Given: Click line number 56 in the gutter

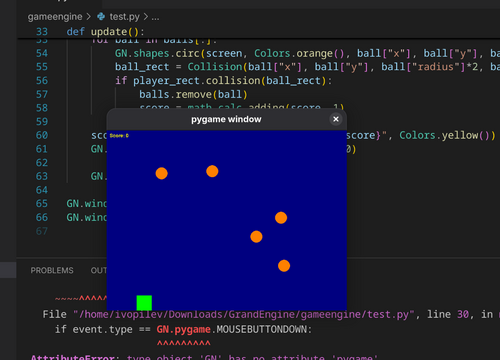Looking at the screenshot, I should [x=42, y=81].
